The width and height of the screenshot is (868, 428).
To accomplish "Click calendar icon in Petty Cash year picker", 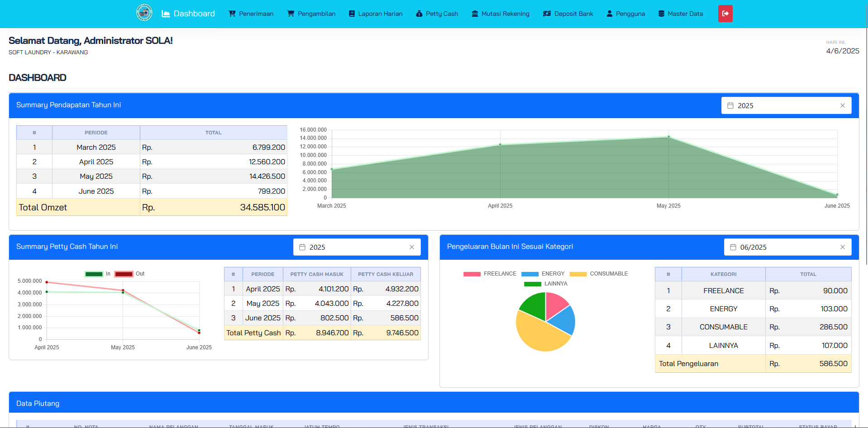I will coord(302,247).
